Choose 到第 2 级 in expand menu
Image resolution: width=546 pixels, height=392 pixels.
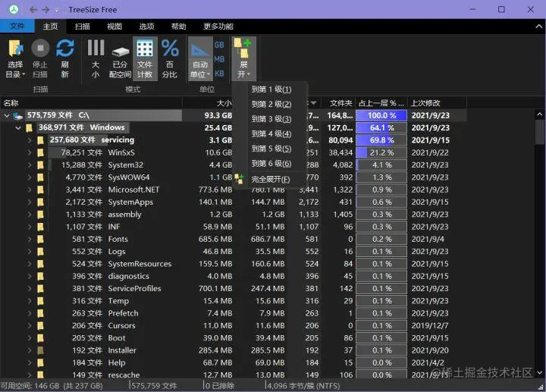[x=271, y=104]
